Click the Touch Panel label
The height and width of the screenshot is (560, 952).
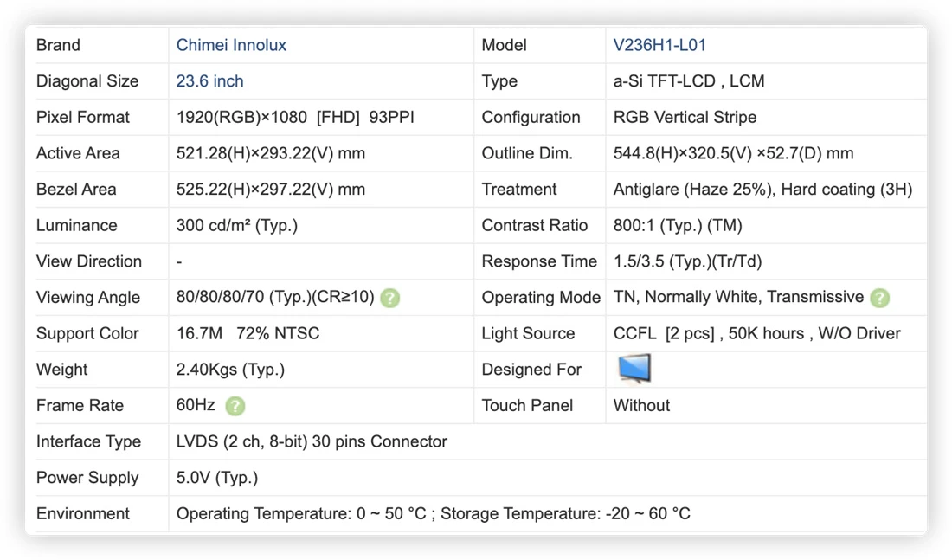coord(528,405)
